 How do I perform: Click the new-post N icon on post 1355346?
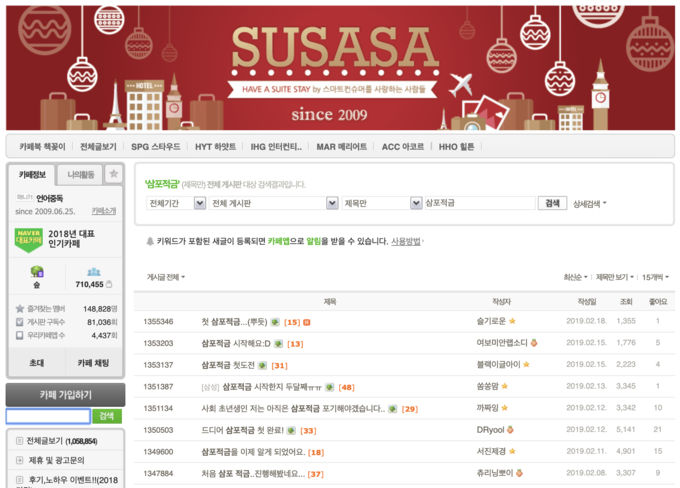pos(307,322)
